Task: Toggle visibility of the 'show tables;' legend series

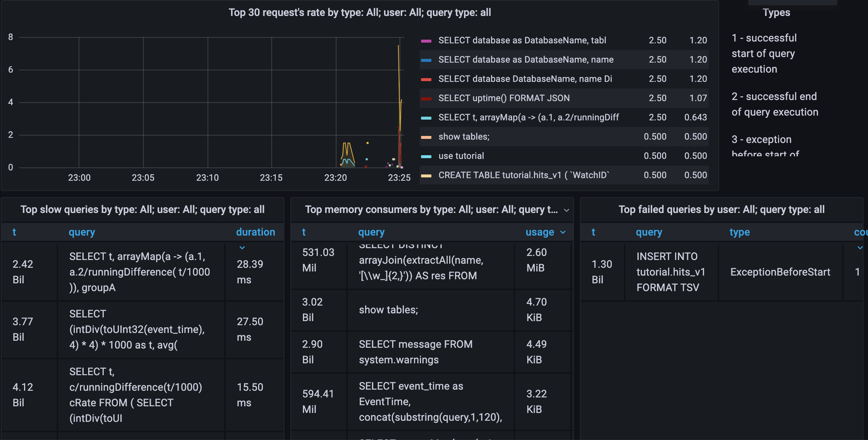Action: click(464, 137)
